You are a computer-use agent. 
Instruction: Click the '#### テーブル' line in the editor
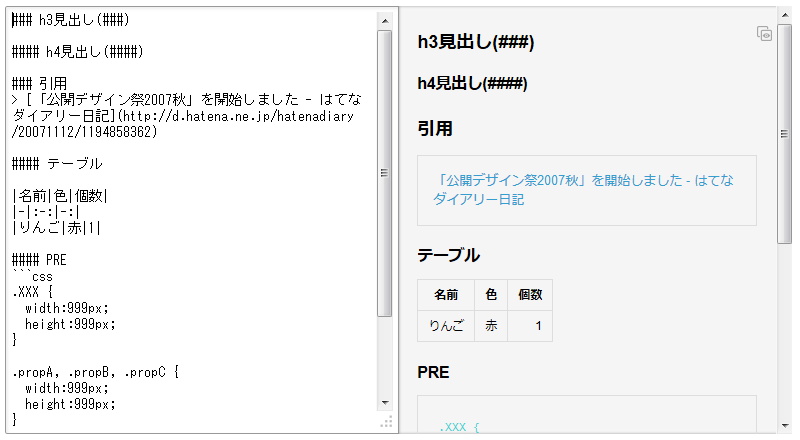[x=57, y=163]
